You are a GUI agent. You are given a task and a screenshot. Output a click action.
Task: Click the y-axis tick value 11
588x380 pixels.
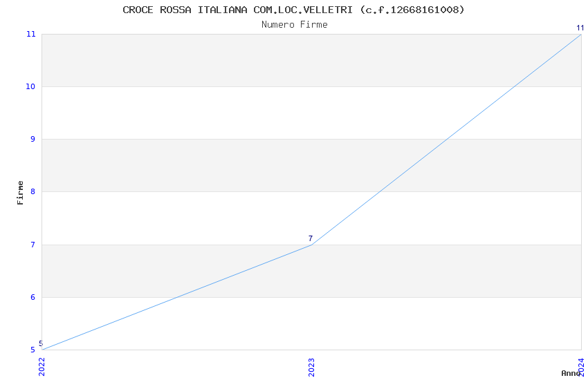[x=30, y=34]
